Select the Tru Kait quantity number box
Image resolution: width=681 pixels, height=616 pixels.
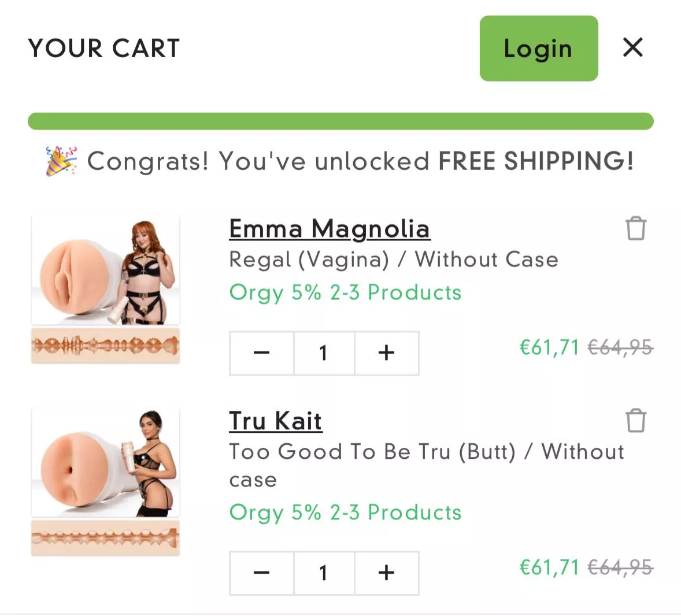tap(324, 573)
